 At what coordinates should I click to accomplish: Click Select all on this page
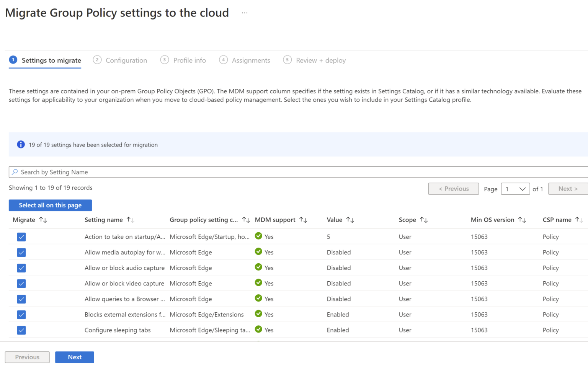(x=50, y=205)
